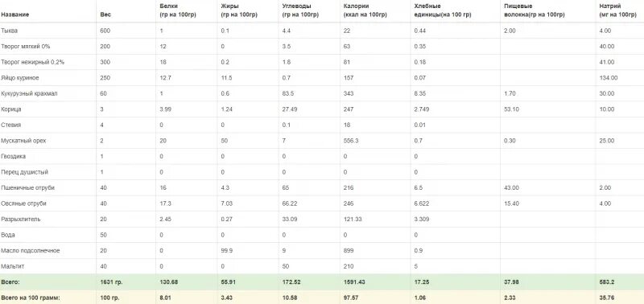Click the Тыква row name
The width and height of the screenshot is (644, 304).
click(10, 31)
